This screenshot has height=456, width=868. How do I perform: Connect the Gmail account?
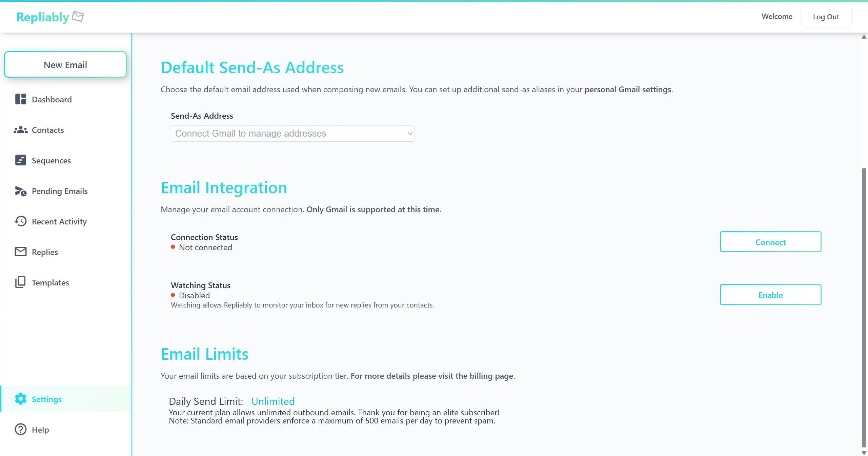(770, 242)
